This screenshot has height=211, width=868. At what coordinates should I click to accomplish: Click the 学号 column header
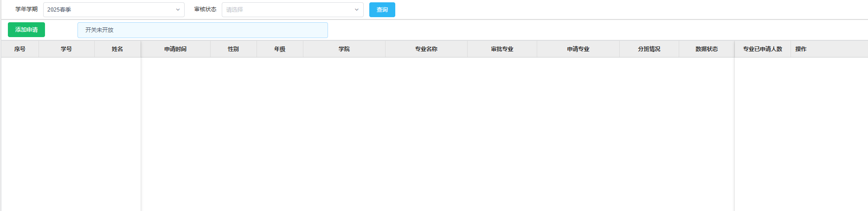66,49
